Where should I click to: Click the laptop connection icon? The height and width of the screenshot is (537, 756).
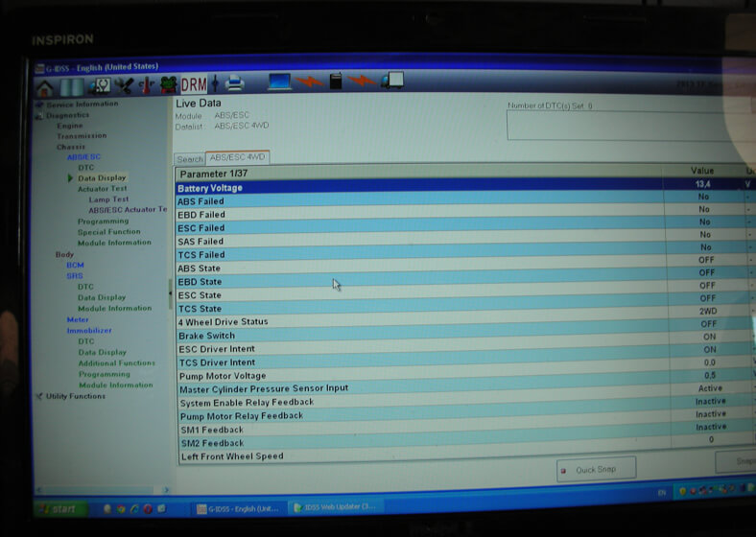click(279, 82)
